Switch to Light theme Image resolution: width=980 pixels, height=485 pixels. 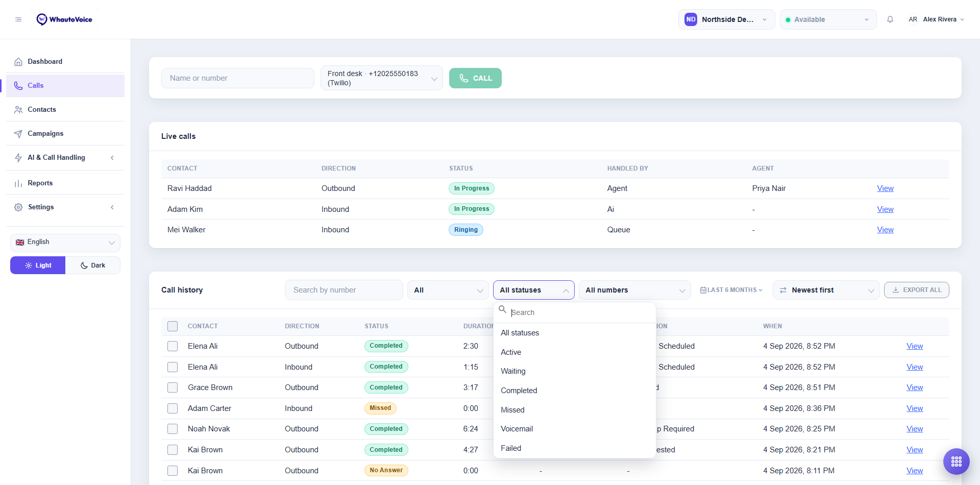pyautogui.click(x=38, y=265)
